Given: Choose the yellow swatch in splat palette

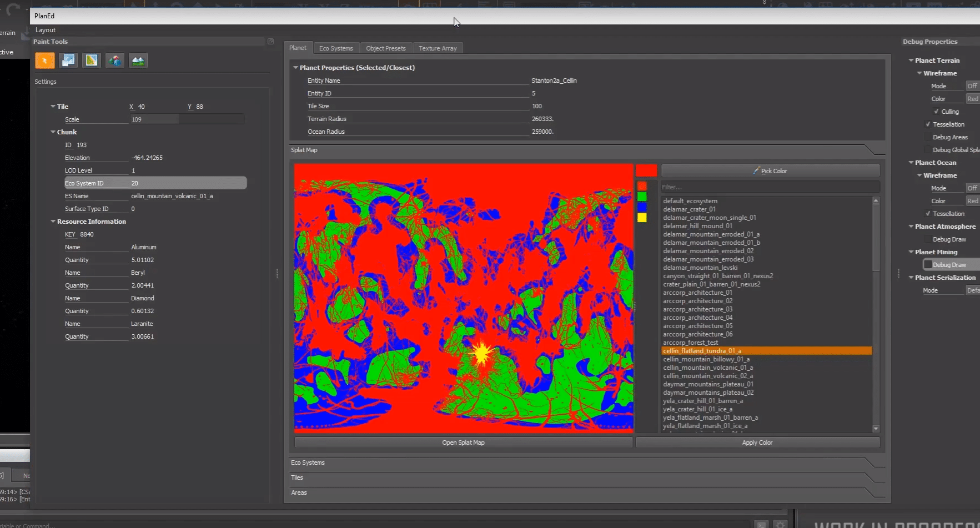Looking at the screenshot, I should (642, 218).
